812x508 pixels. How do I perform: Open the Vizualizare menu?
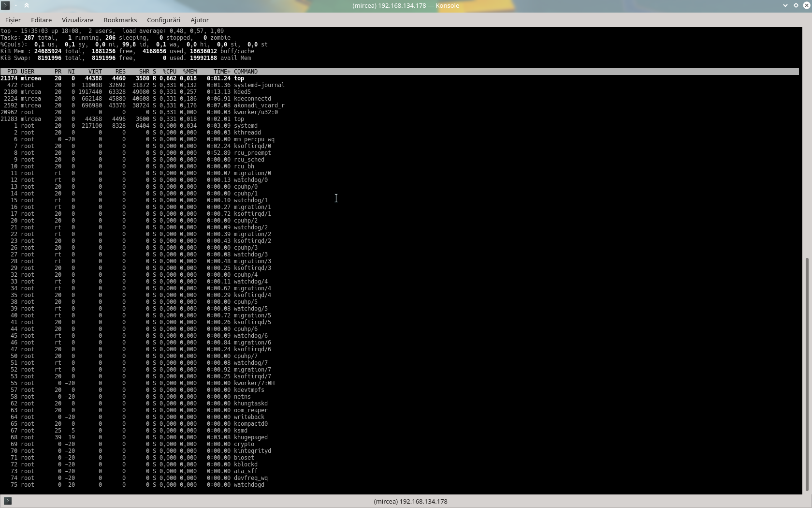[x=77, y=20]
